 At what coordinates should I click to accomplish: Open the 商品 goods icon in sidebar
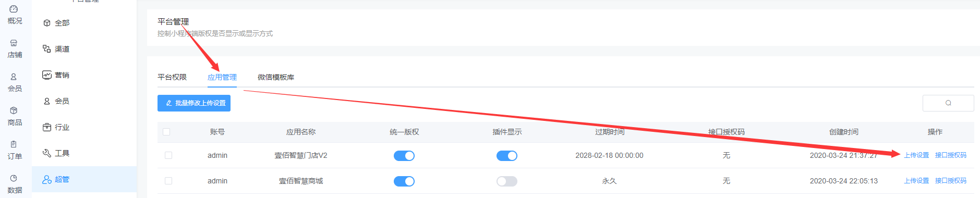coord(15,116)
